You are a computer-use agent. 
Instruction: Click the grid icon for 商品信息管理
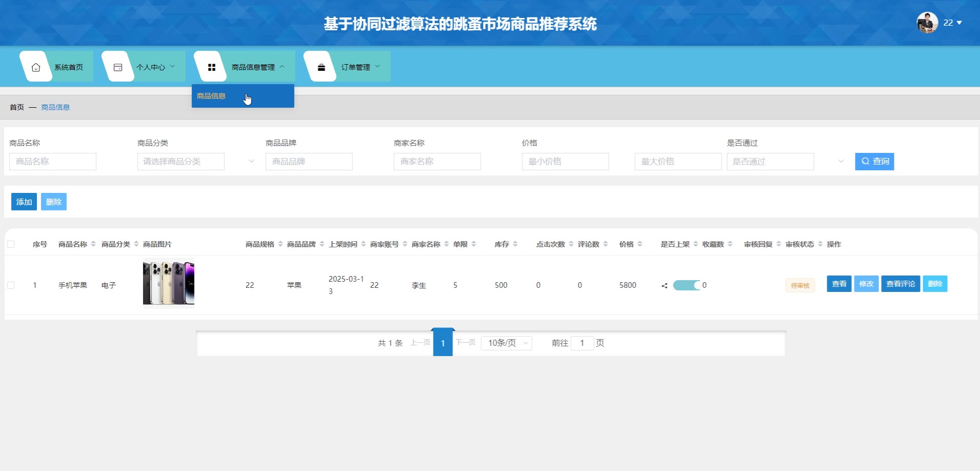coord(211,67)
